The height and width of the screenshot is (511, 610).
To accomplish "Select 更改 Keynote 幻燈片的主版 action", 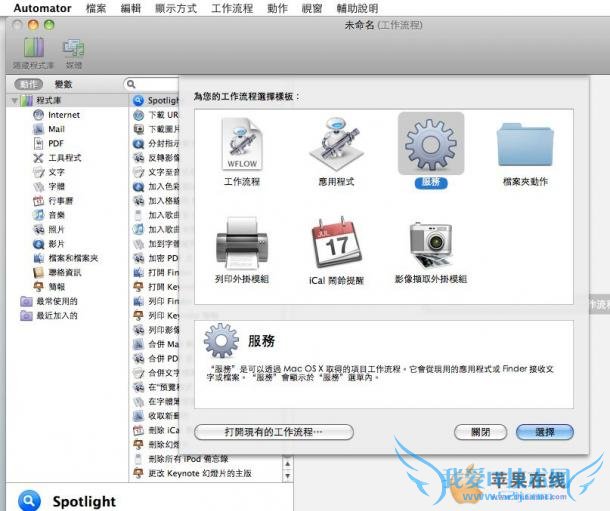I will (193, 473).
